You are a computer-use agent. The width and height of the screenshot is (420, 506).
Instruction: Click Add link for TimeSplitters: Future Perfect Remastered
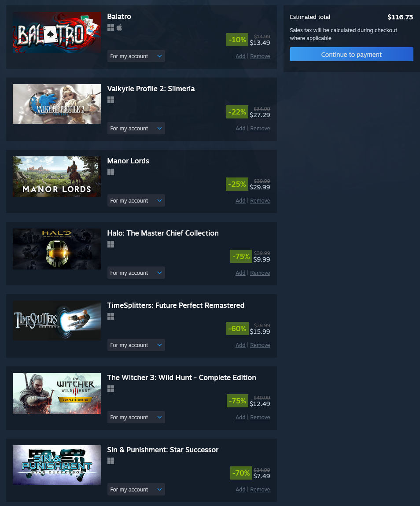[240, 345]
